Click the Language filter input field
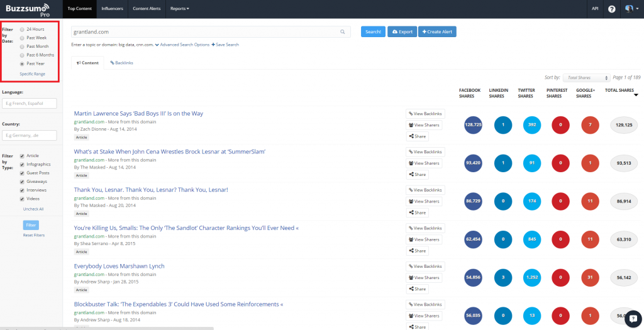 (x=30, y=104)
